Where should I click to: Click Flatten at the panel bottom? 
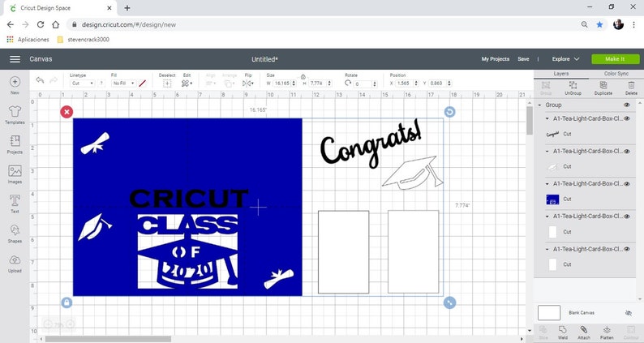tap(607, 332)
